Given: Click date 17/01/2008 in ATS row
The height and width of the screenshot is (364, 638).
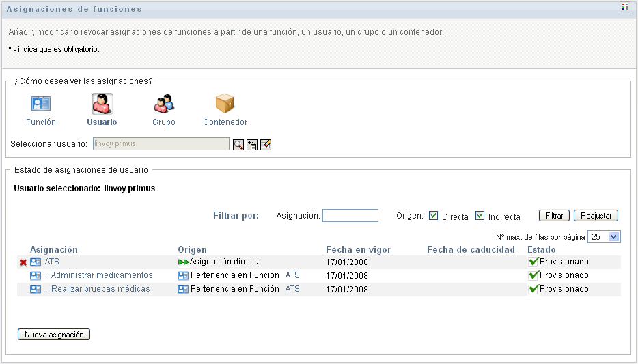Looking at the screenshot, I should tap(347, 262).
